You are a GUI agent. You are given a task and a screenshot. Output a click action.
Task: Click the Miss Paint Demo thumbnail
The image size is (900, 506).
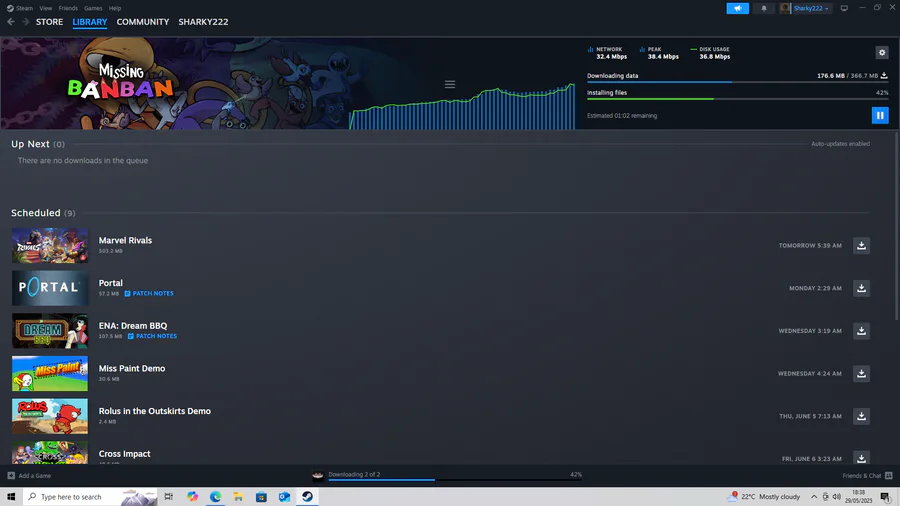(x=50, y=373)
